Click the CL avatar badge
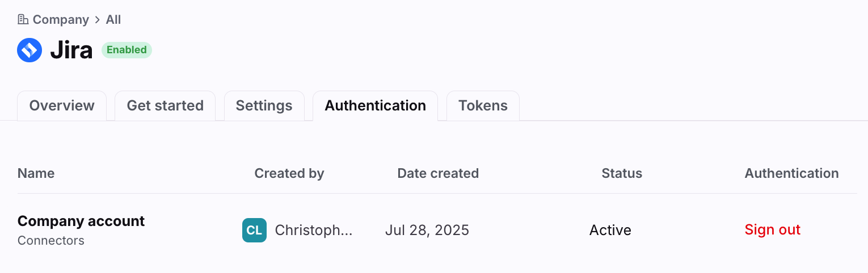Image resolution: width=868 pixels, height=273 pixels. 254,230
